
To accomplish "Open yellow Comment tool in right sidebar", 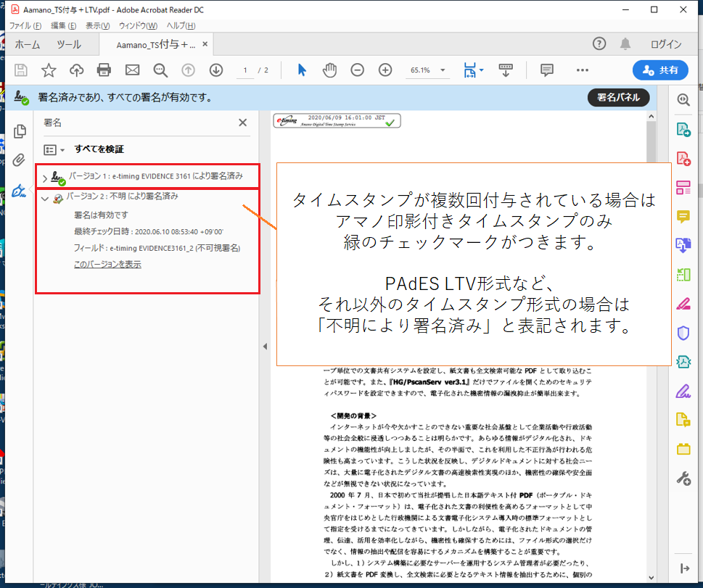I will coord(683,217).
